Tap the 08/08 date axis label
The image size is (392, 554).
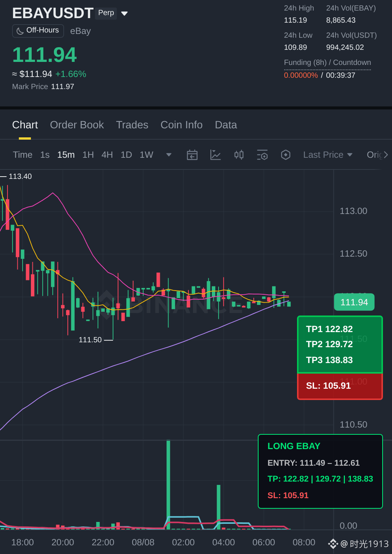[143, 543]
